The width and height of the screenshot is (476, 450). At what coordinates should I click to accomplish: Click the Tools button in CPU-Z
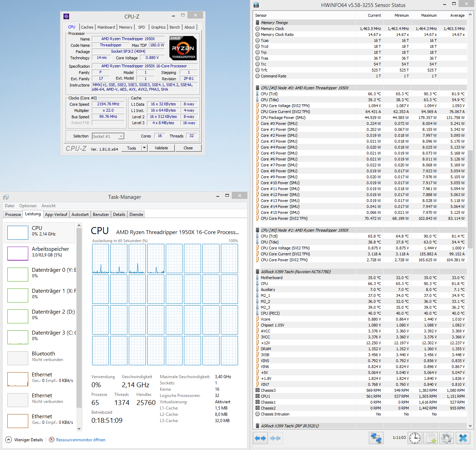pyautogui.click(x=132, y=148)
